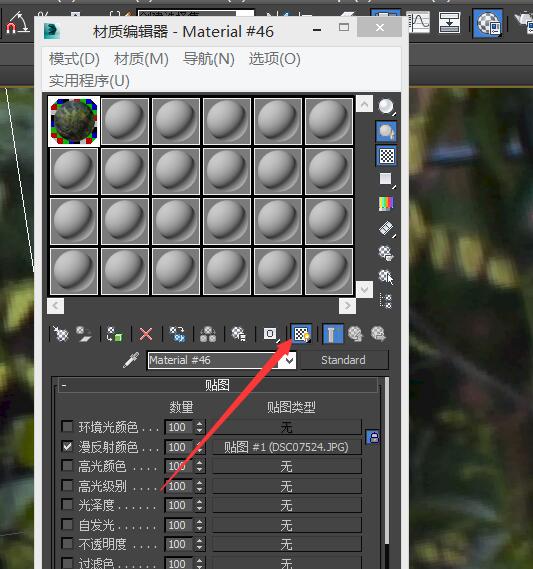Open the 选项(O) menu
Image resolution: width=533 pixels, height=569 pixels.
[x=275, y=59]
